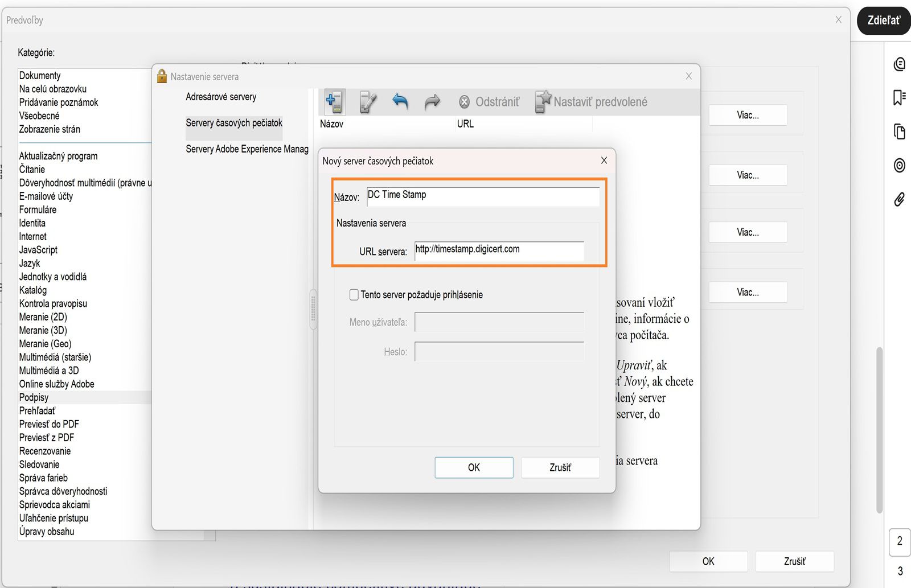The height and width of the screenshot is (588, 911).
Task: Select Identita category
Action: [x=32, y=223]
